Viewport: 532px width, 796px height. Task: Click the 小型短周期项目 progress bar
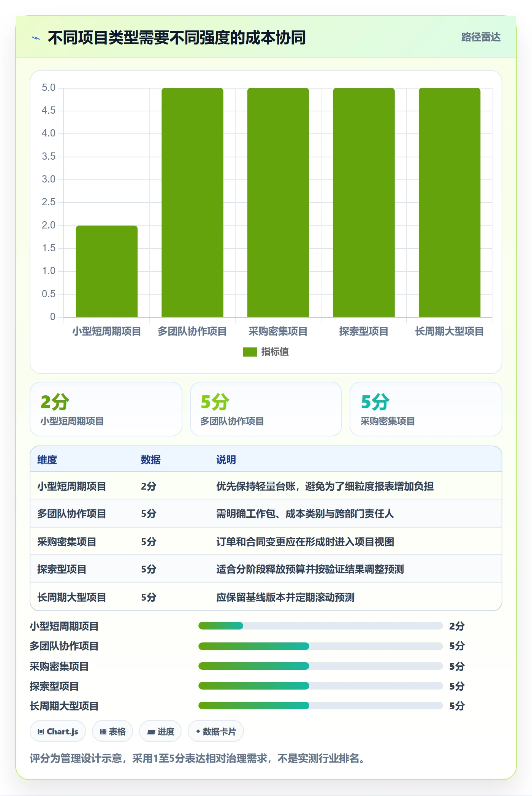point(320,626)
